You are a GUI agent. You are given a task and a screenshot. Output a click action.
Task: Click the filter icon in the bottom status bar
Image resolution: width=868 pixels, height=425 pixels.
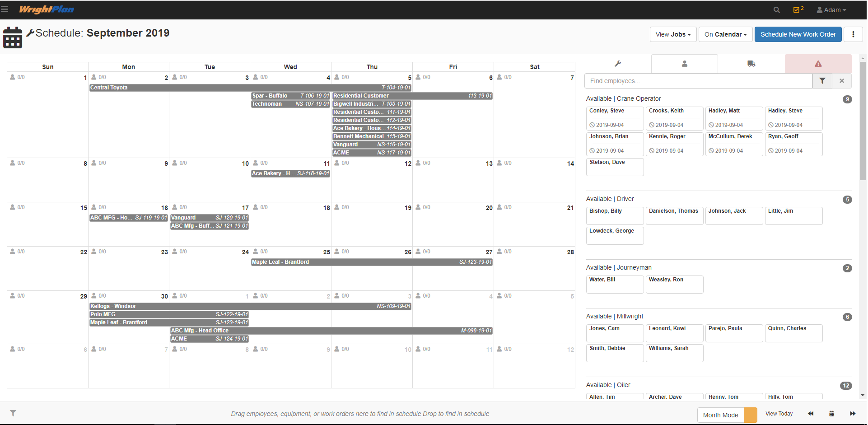[14, 413]
